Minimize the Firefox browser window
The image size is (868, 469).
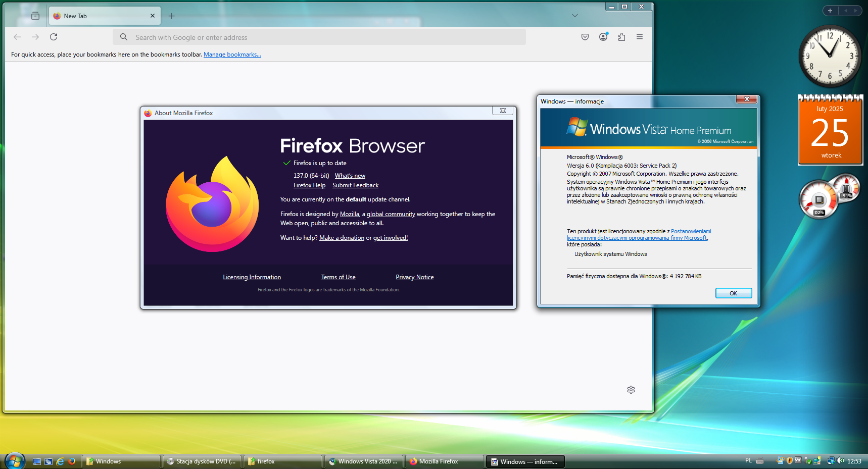click(612, 7)
